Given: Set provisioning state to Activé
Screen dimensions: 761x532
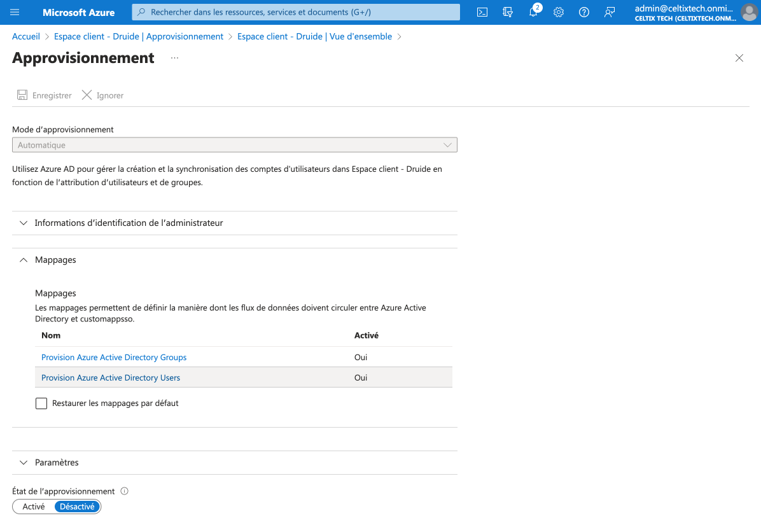Looking at the screenshot, I should pyautogui.click(x=34, y=507).
